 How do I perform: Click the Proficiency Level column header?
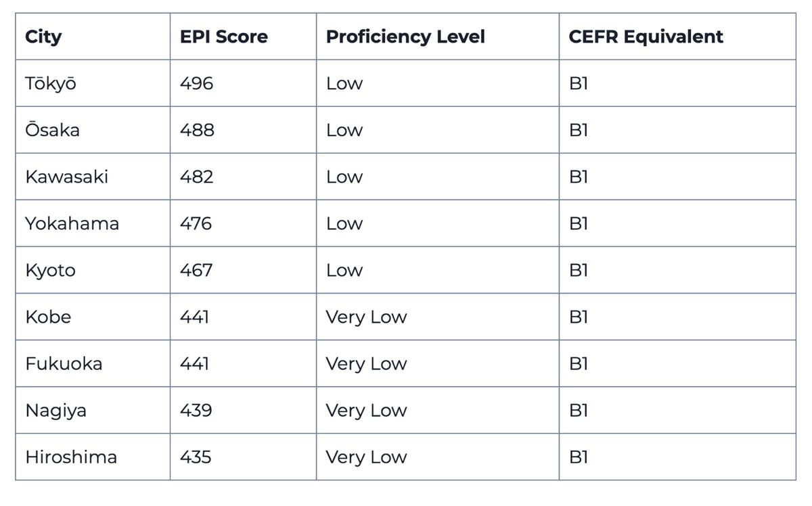(x=405, y=37)
